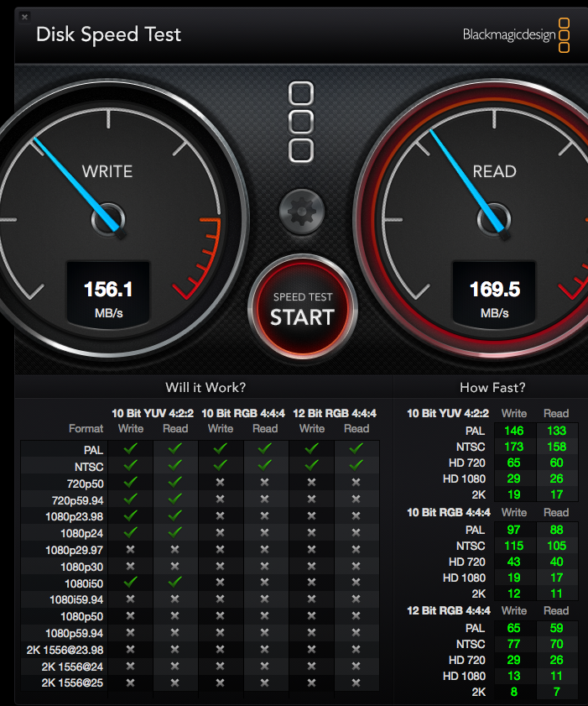The width and height of the screenshot is (588, 706).
Task: Click value 88 for 10 Bit RGB PAL read
Action: tap(556, 530)
